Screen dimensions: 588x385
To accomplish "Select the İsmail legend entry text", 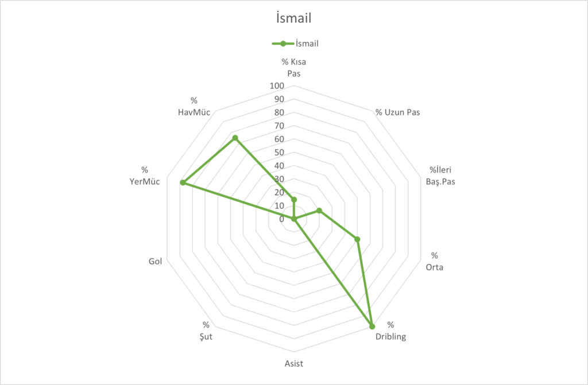I will [307, 42].
